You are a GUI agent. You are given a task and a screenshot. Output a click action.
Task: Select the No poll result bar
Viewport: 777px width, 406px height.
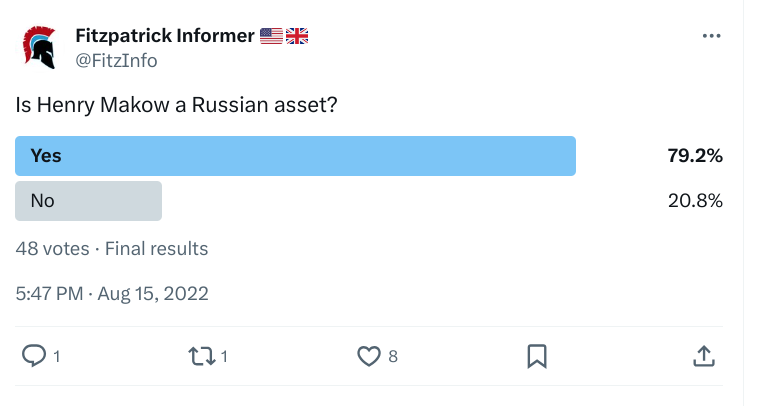88,201
